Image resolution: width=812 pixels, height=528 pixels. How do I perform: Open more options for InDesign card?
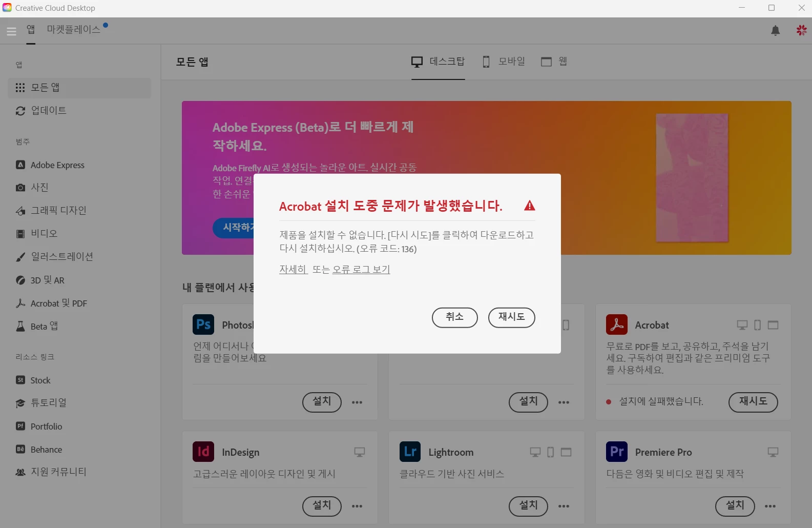tap(357, 506)
